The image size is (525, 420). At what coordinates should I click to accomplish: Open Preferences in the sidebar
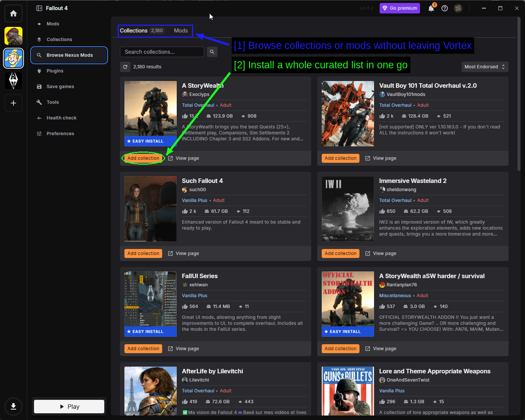pyautogui.click(x=69, y=134)
